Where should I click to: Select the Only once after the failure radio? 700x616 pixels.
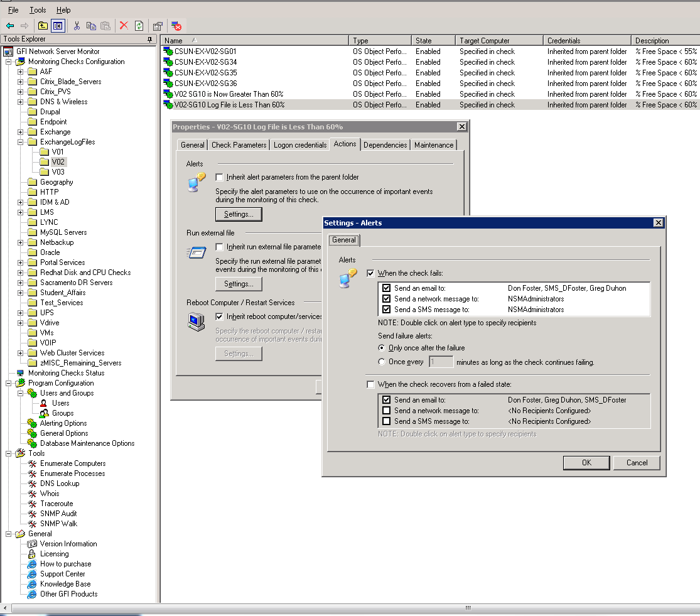pos(382,348)
